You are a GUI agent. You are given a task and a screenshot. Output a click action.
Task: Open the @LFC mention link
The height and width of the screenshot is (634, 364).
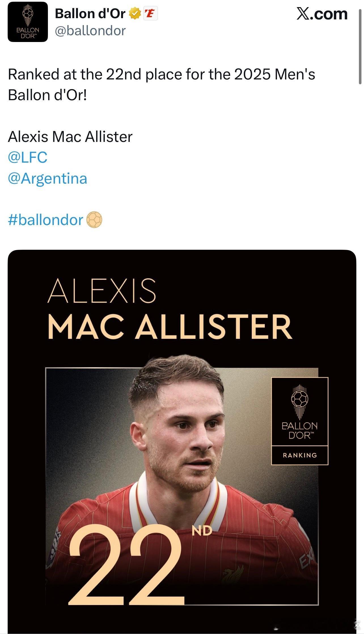point(28,158)
